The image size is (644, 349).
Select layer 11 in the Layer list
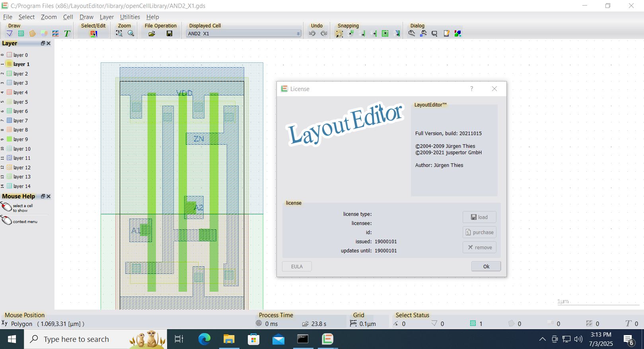[x=22, y=158]
